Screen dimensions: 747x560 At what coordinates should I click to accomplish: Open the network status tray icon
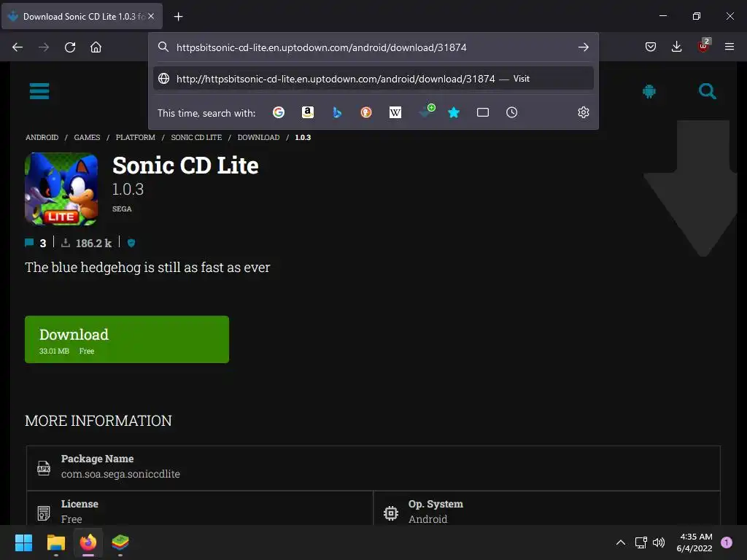coord(640,542)
